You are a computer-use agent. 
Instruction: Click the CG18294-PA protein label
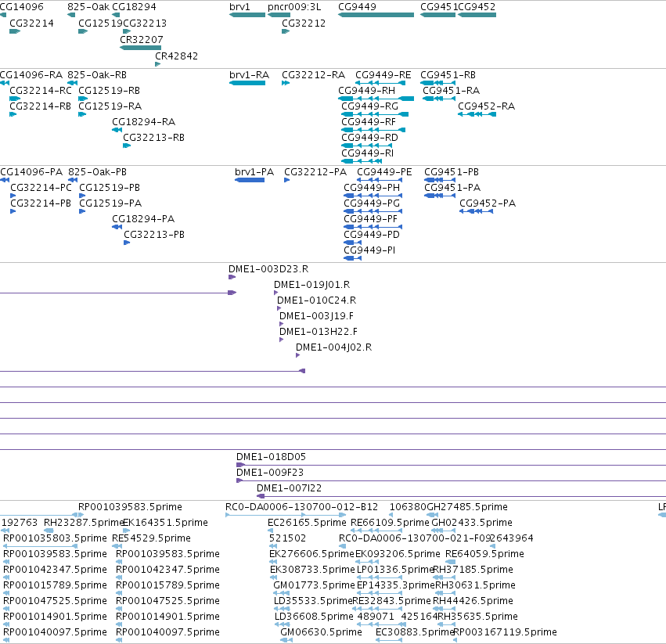tap(143, 219)
